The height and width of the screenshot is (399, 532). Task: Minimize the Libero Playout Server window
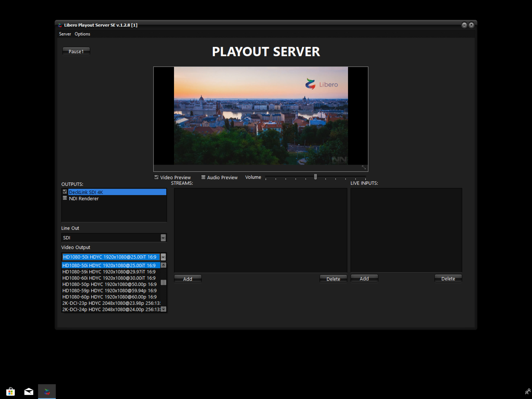464,25
